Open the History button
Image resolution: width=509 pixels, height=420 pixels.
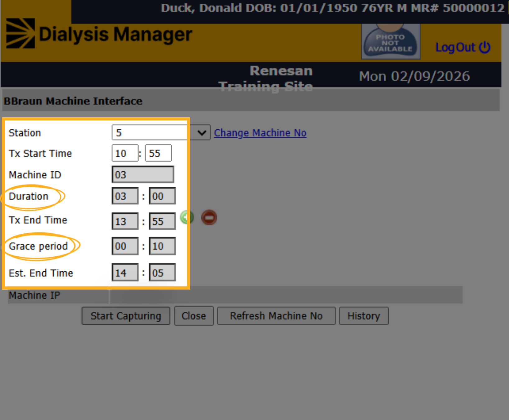click(364, 316)
